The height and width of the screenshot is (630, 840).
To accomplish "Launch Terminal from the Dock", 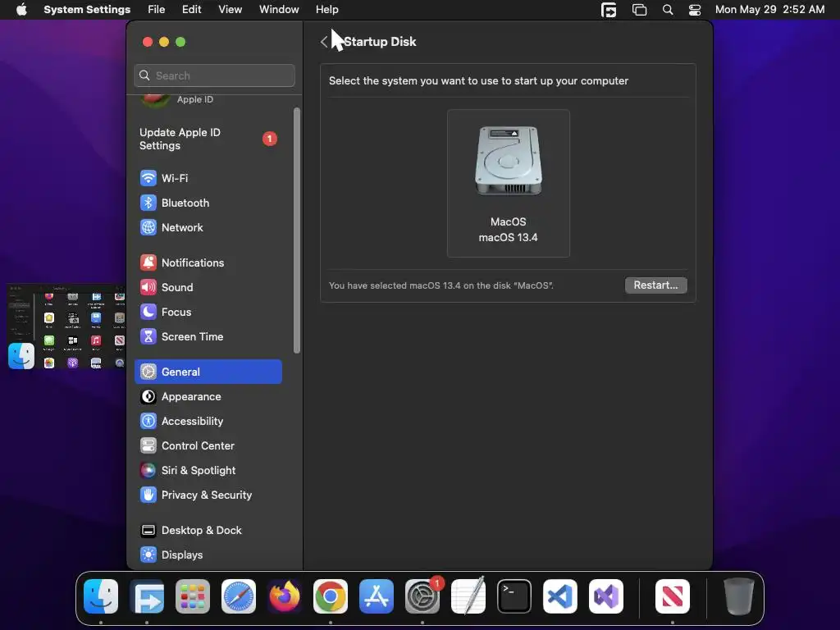I will [514, 596].
